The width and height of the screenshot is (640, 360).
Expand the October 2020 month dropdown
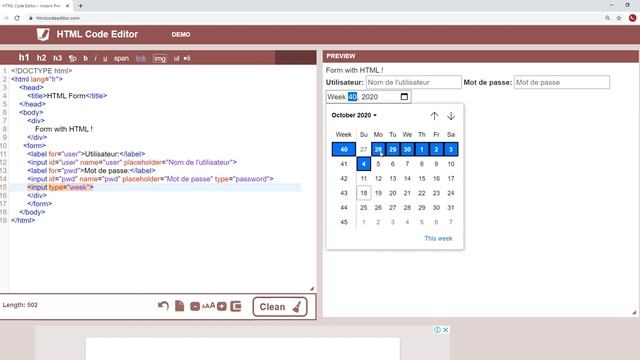[x=354, y=115]
